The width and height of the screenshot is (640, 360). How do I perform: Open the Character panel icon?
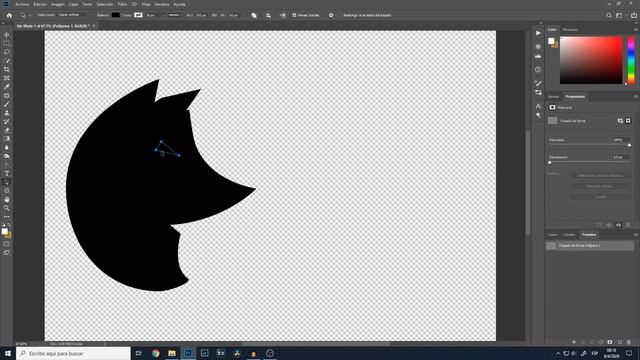coord(538,106)
